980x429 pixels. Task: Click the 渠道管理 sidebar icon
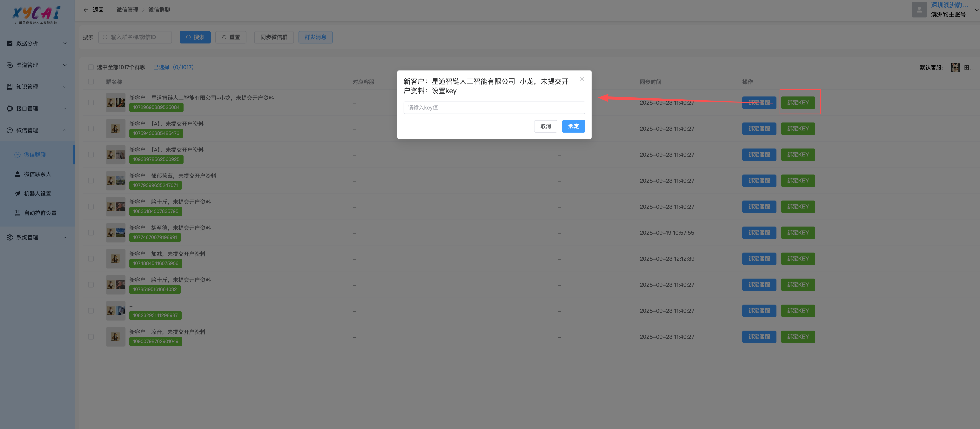tap(10, 65)
